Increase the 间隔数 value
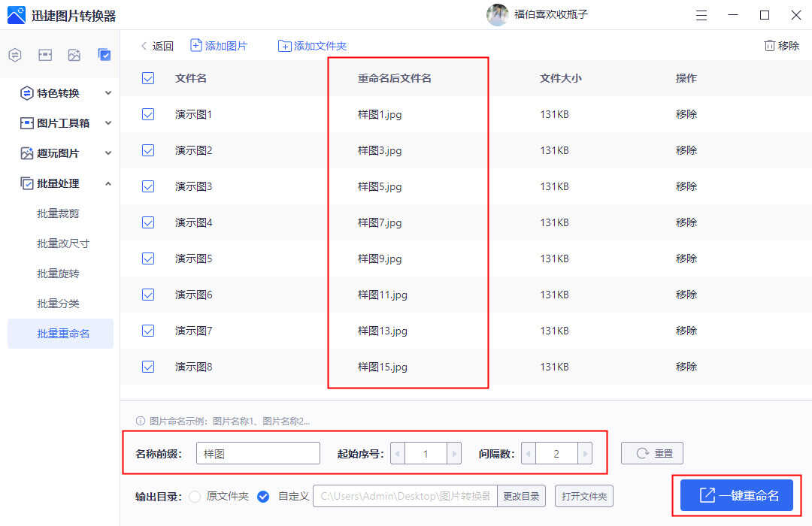Viewport: 812px width, 526px height. click(585, 454)
